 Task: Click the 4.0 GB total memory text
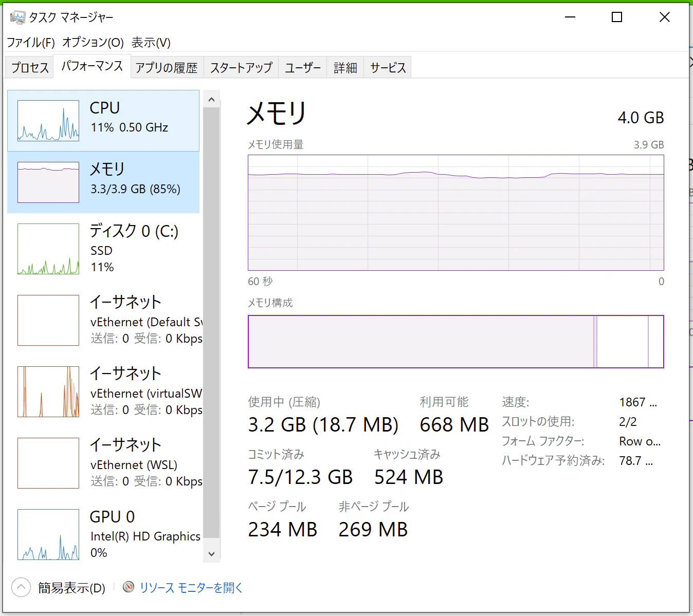pos(641,118)
